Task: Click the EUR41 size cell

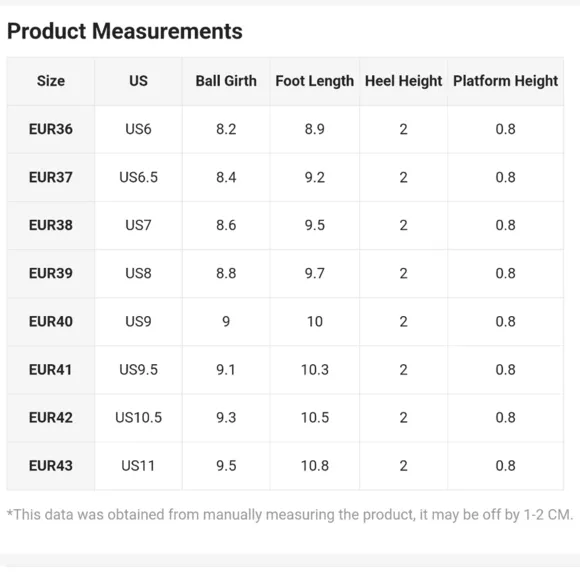Action: point(51,370)
